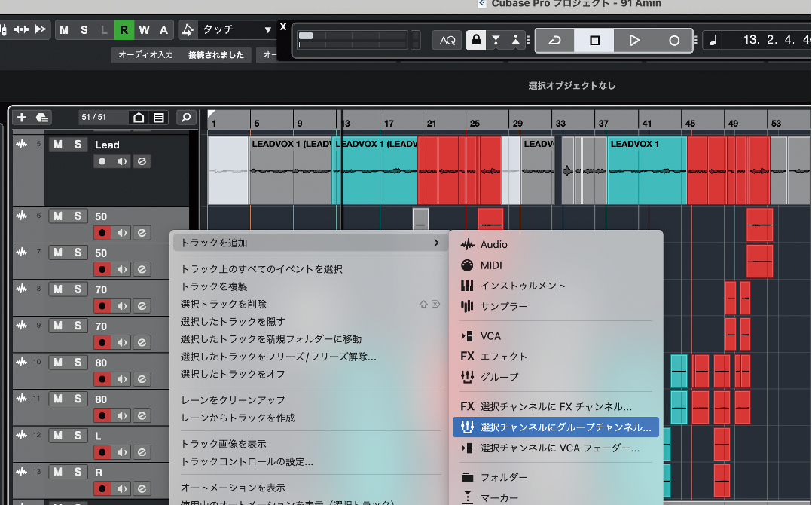Enable global Read automation R button
Screen dimensions: 812x505
124,30
